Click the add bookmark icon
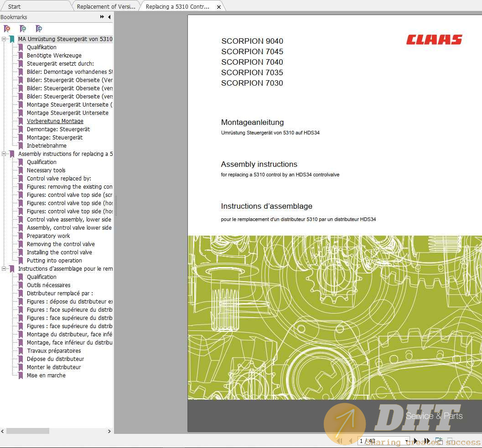 23,29
